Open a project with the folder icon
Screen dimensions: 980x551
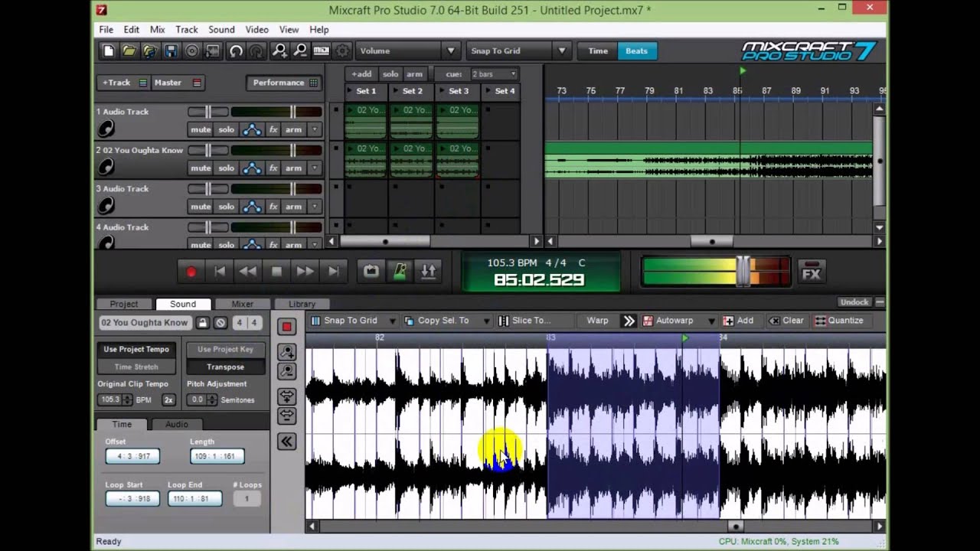click(x=129, y=51)
